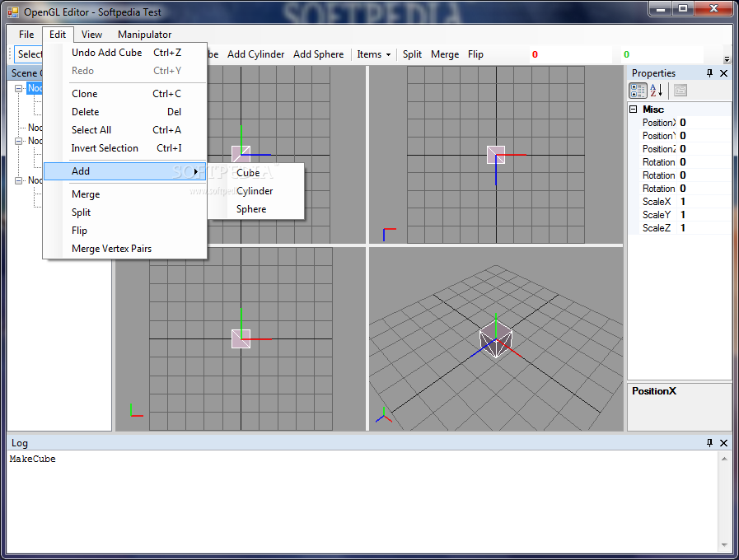
Task: Click Flip in the toolbar
Action: pos(475,54)
